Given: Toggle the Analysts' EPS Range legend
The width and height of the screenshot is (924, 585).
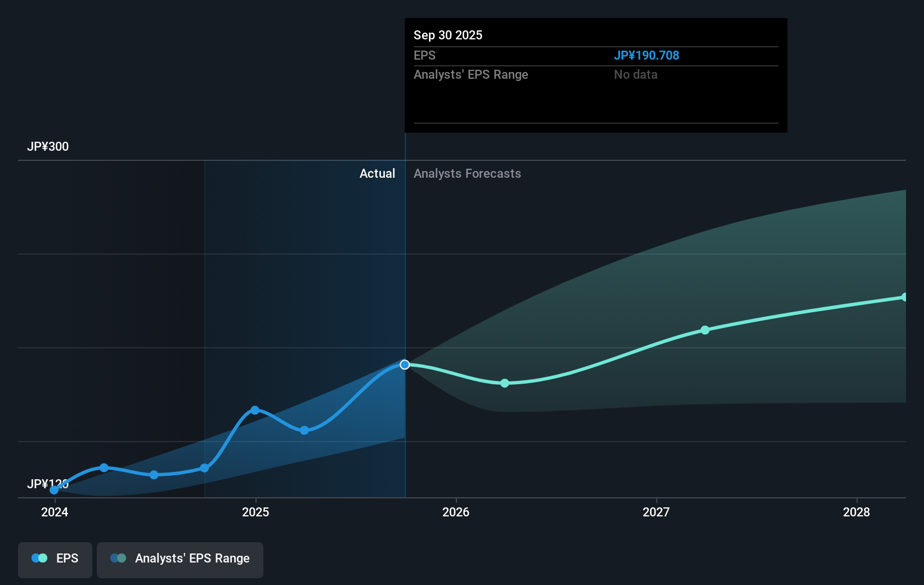Looking at the screenshot, I should tap(180, 560).
